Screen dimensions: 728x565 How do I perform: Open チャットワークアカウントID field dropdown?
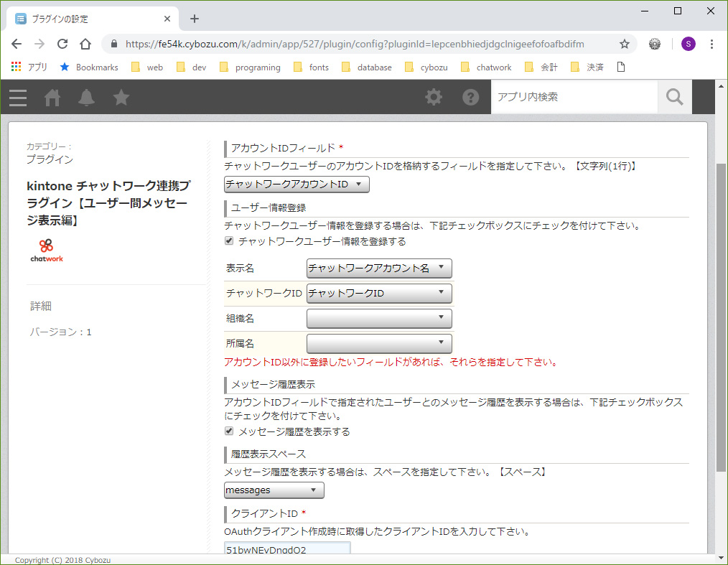297,185
